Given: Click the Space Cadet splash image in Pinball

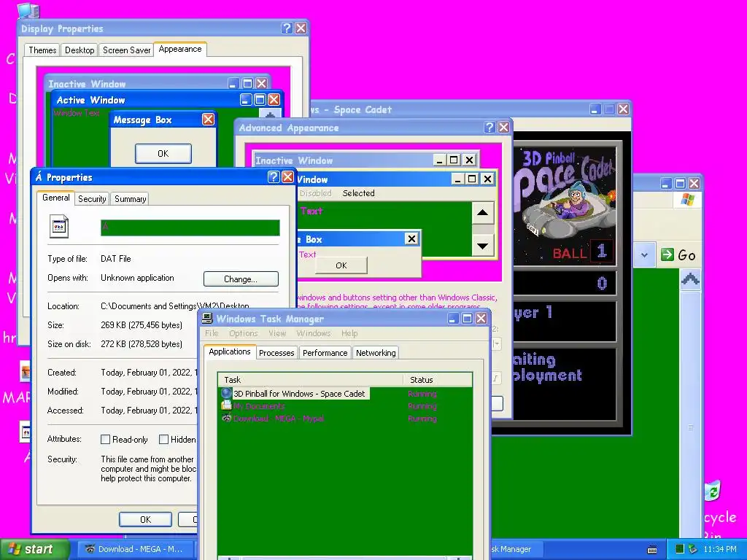Looking at the screenshot, I should (564, 206).
